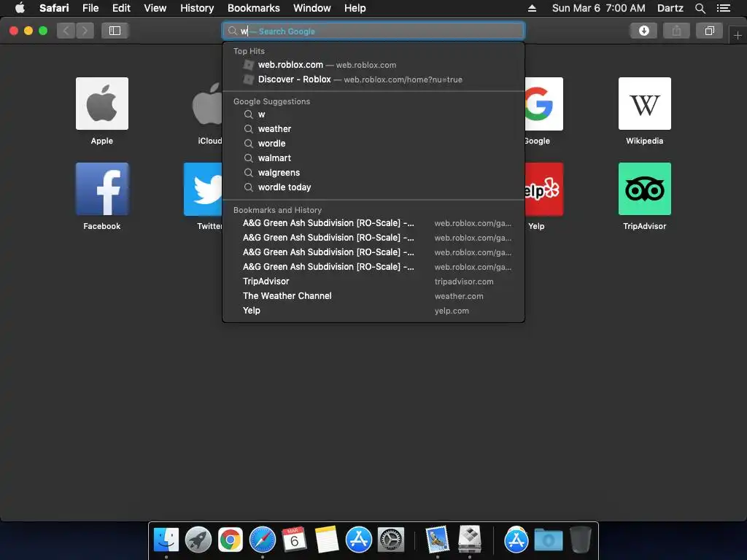
Task: Open the Facebook favorite tile
Action: tap(102, 189)
